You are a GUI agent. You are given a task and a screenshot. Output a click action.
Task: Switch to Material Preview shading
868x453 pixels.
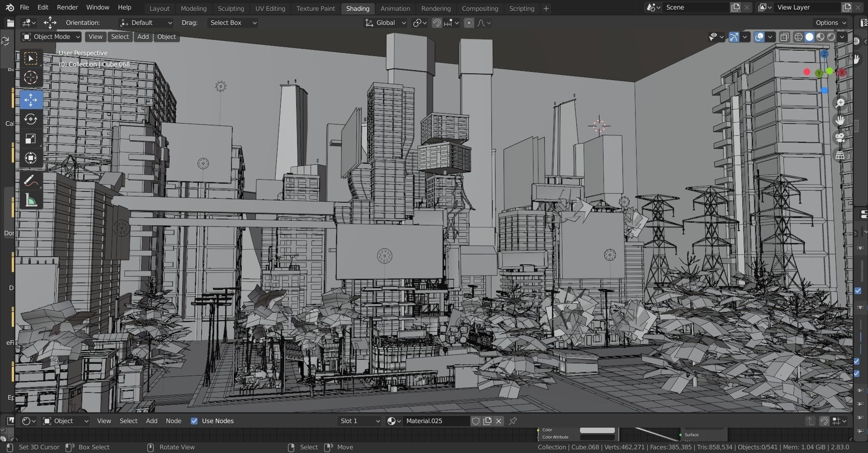tap(820, 37)
